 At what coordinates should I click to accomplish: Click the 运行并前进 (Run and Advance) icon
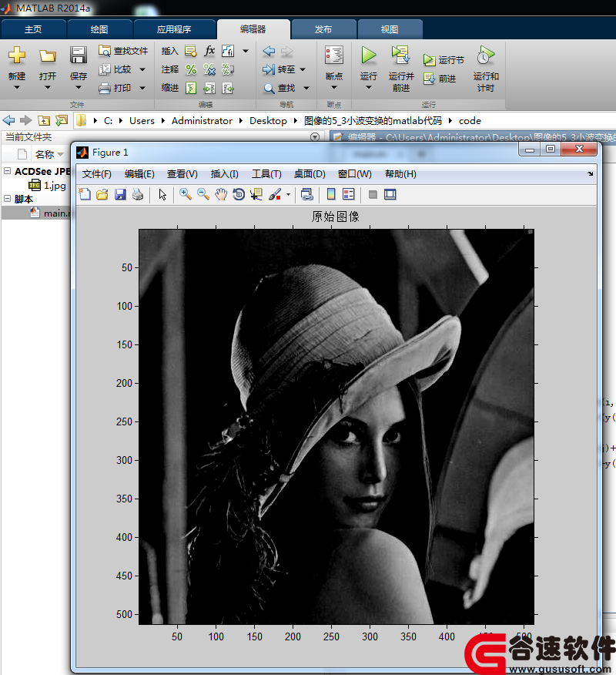point(400,55)
